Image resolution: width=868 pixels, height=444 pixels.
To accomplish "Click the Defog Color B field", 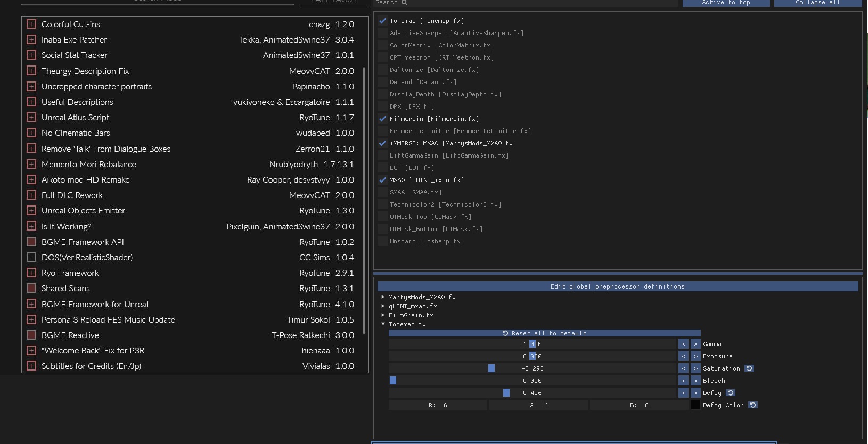I will [639, 405].
